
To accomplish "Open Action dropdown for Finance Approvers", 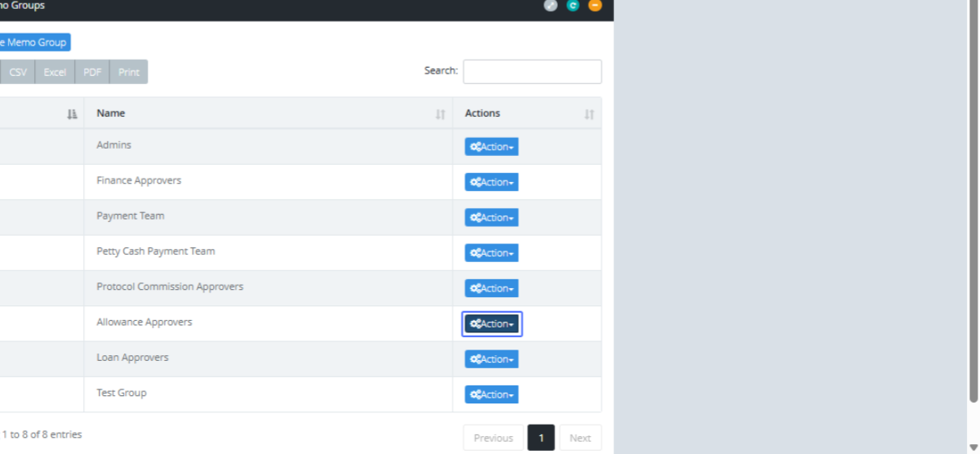I will coord(492,182).
